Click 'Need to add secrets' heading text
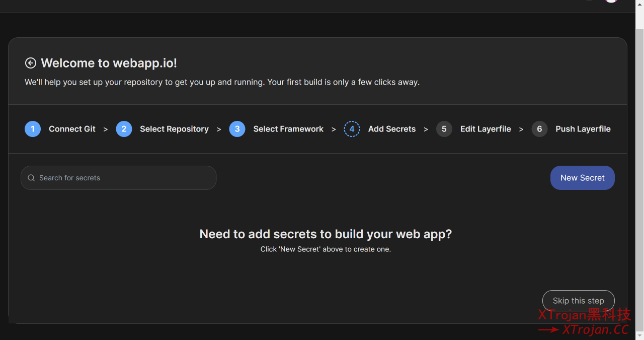 tap(326, 234)
